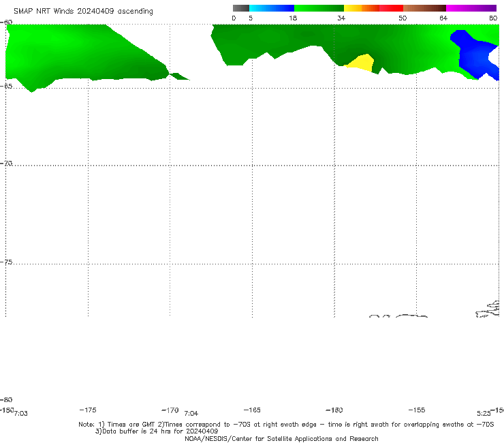
Task: Click the swath time '5:25'
Action: [x=484, y=414]
